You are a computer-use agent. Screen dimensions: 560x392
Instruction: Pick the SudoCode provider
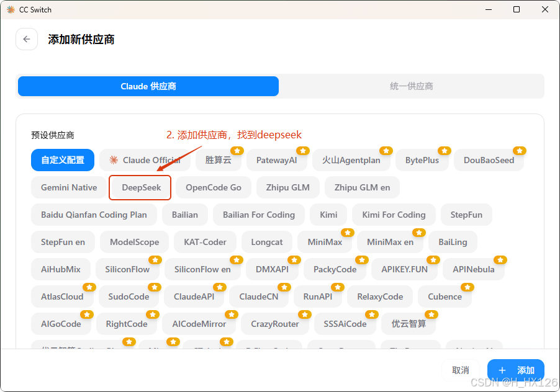(x=129, y=296)
